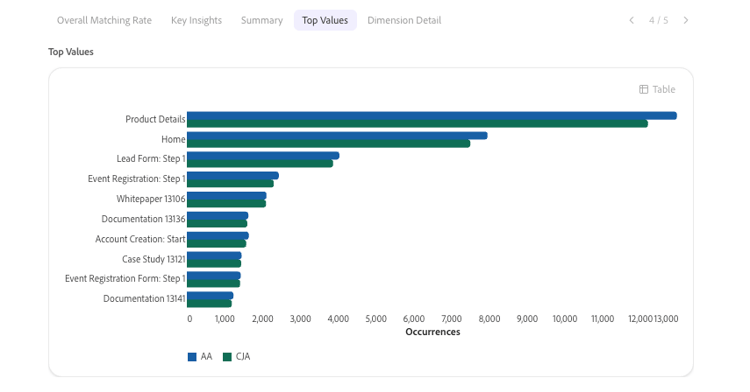Switch to the Key Insights tab
750x392 pixels.
click(197, 21)
